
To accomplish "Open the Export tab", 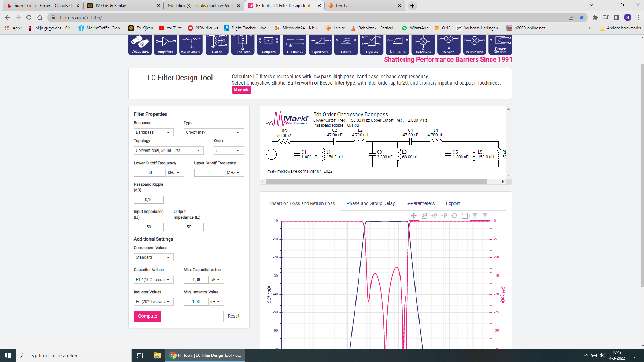I will click(453, 203).
